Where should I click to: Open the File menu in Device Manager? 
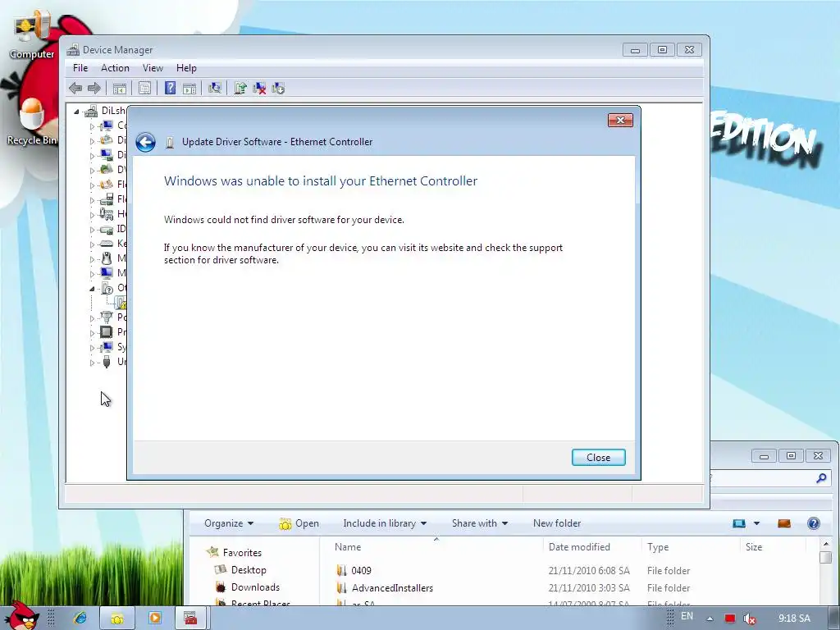click(x=80, y=68)
